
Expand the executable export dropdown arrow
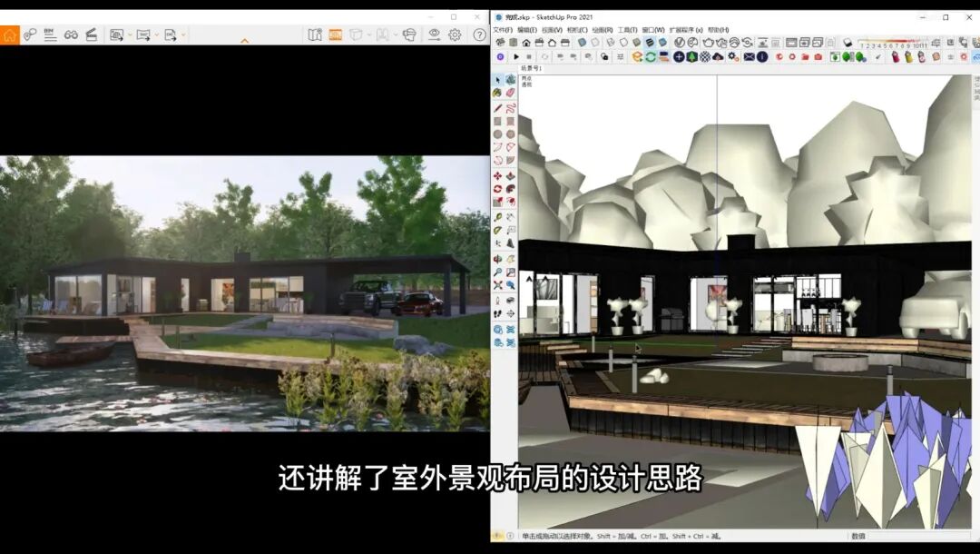pyautogui.click(x=183, y=35)
